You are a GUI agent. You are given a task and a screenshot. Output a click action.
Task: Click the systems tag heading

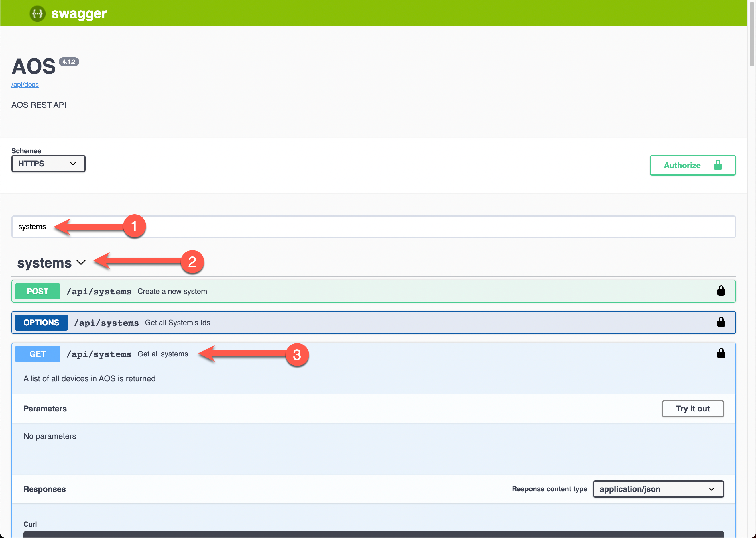tap(44, 263)
